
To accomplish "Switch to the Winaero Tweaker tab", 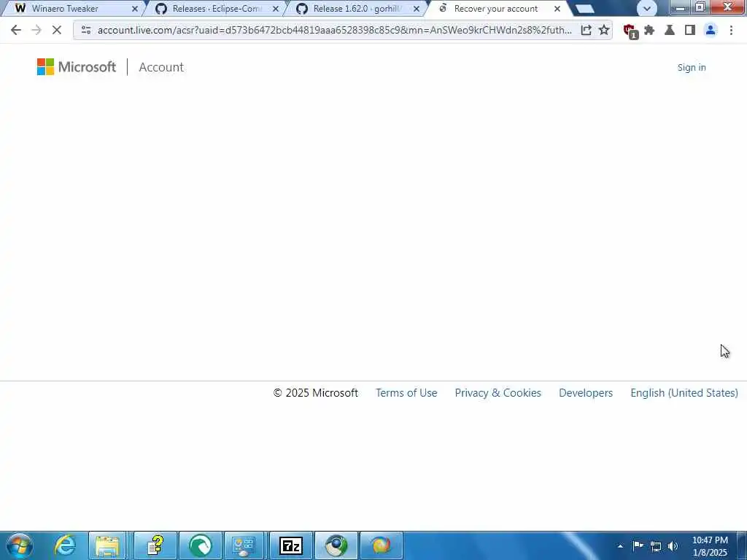I will click(x=71, y=9).
